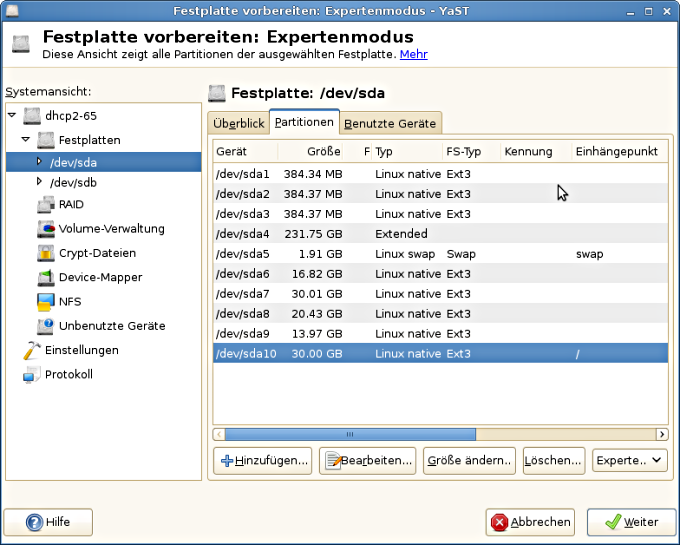This screenshot has height=545, width=680.
Task: Select Unbenutzte Geräte in the tree
Action: [x=112, y=326]
